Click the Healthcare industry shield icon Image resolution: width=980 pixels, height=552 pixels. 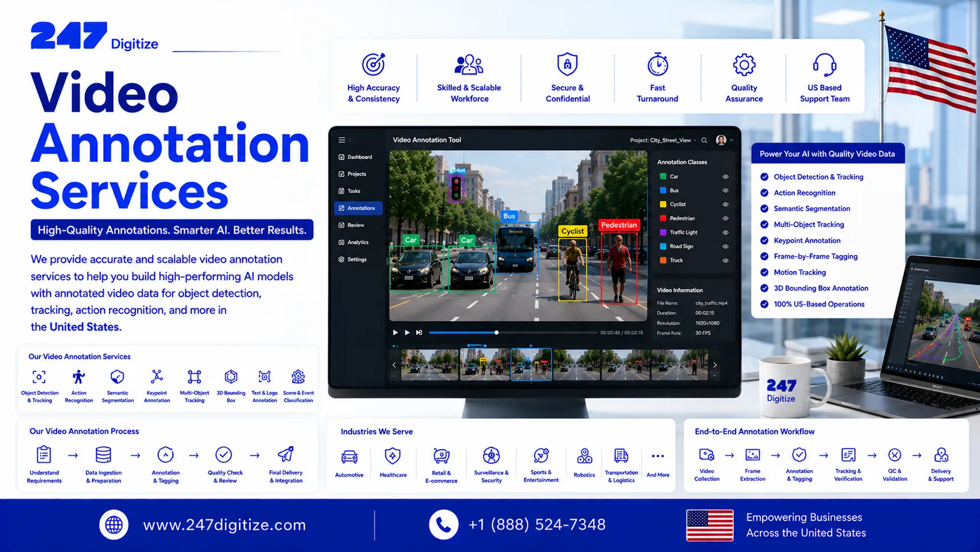coord(393,456)
